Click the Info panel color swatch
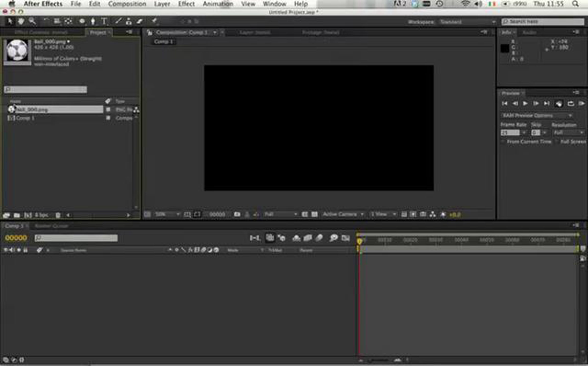The image size is (588, 366). click(x=505, y=49)
